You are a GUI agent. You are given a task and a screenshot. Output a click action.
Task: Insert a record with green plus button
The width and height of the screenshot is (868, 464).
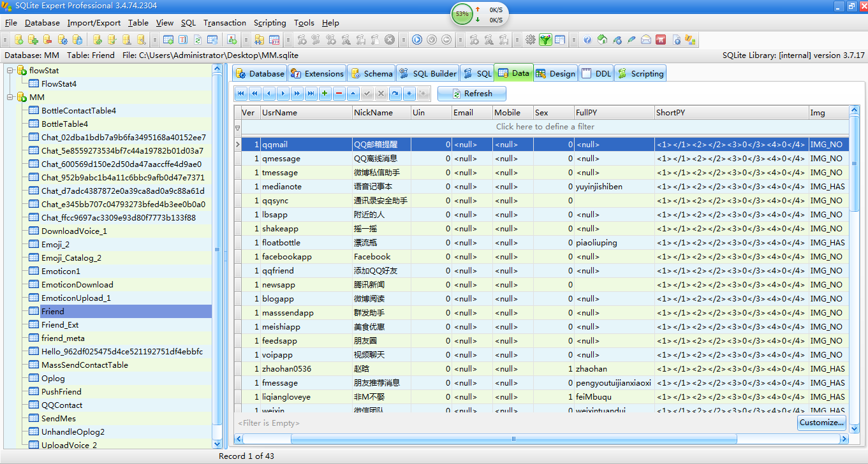coord(325,94)
